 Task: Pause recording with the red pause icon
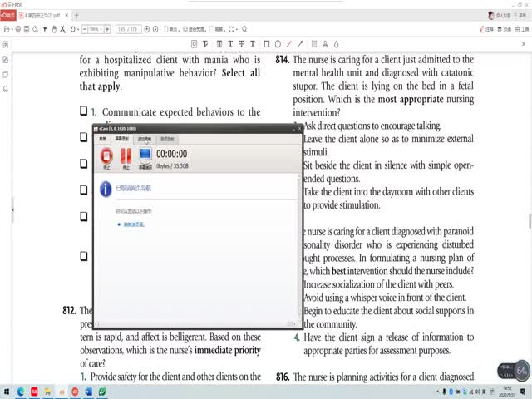point(126,156)
